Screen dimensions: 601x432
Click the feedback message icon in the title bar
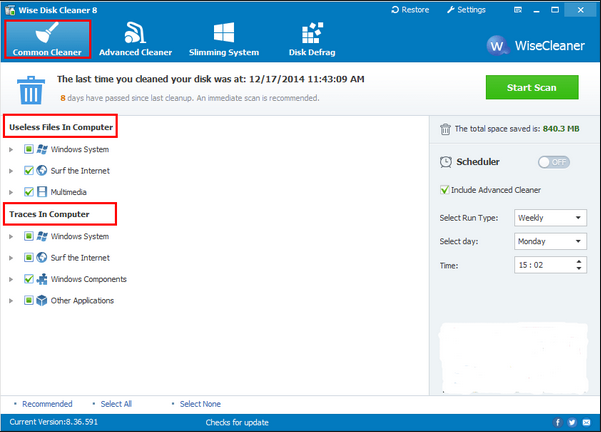[x=518, y=10]
